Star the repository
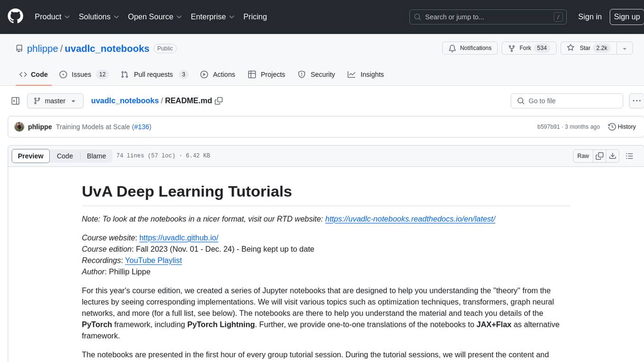 tap(589, 48)
